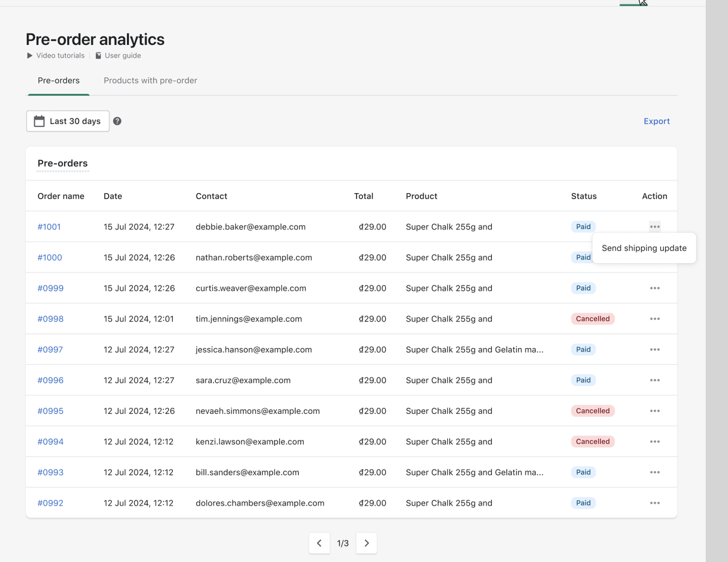728x562 pixels.
Task: Open order #0995
Action: click(51, 411)
